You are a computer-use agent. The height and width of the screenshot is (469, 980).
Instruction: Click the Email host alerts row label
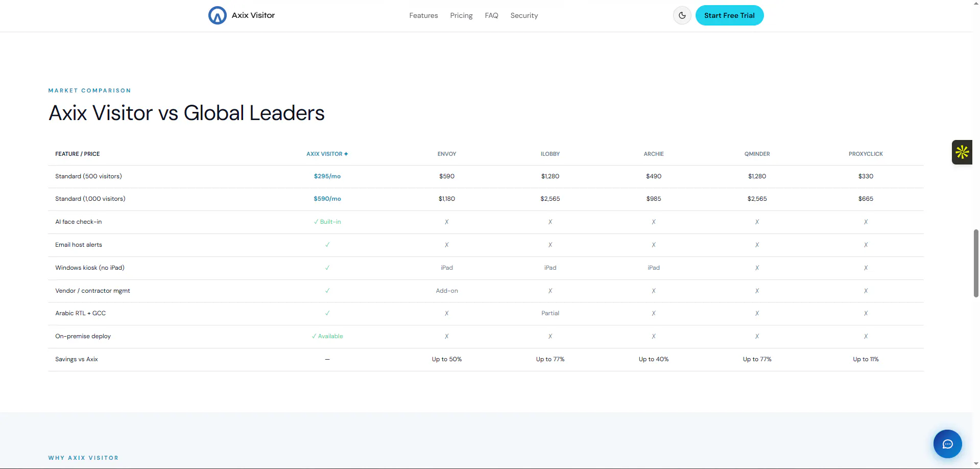pyautogui.click(x=78, y=245)
